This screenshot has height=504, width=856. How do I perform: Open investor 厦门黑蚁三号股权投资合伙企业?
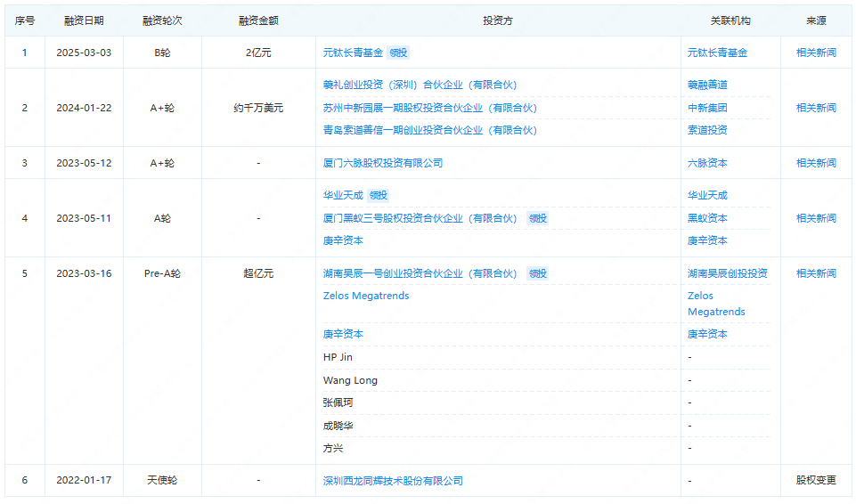tap(420, 218)
